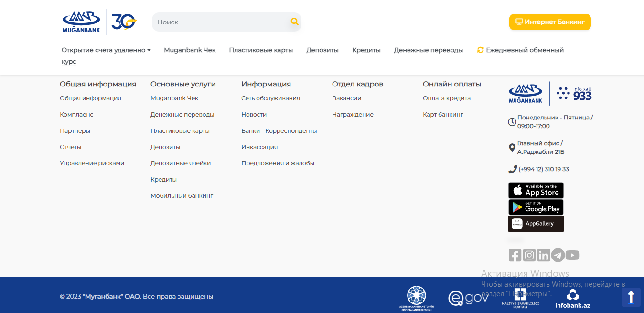Click the scroll-to-top arrow button
644x313 pixels.
tap(631, 297)
